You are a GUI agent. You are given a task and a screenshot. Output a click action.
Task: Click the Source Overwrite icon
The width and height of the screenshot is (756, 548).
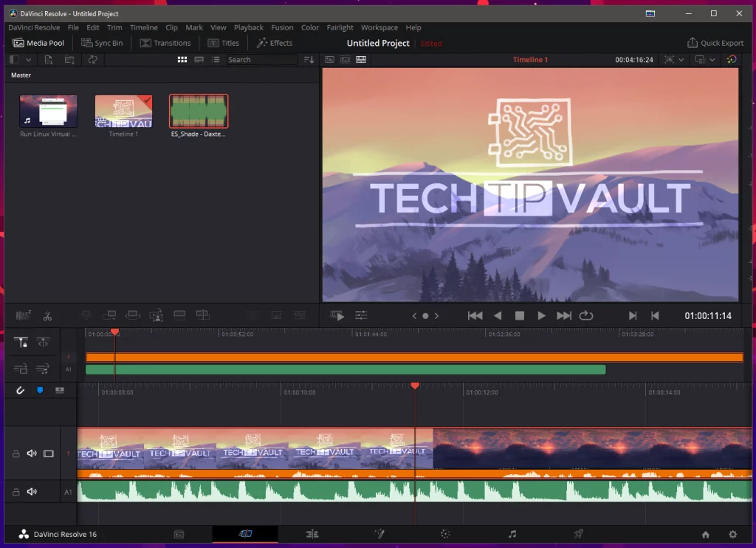tap(202, 315)
